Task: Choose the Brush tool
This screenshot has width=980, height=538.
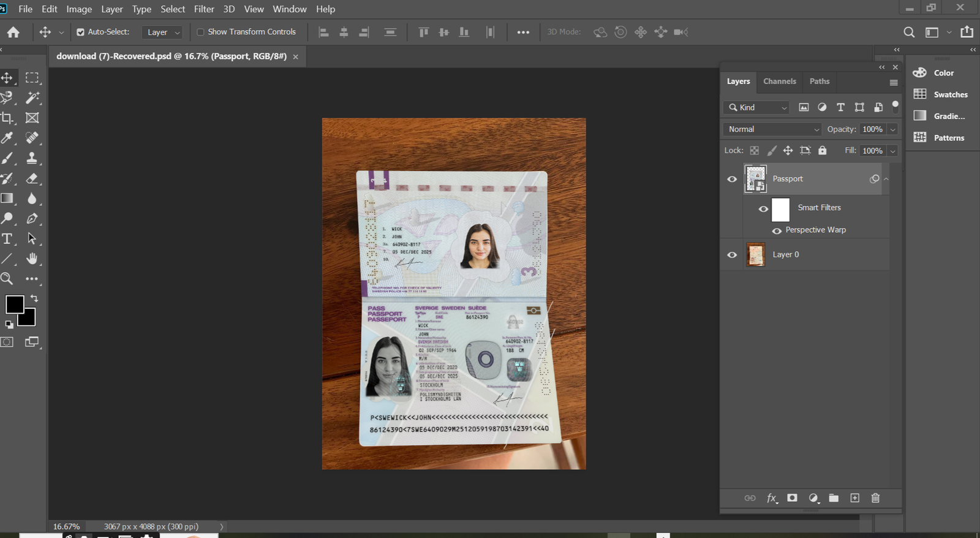Action: 7,158
